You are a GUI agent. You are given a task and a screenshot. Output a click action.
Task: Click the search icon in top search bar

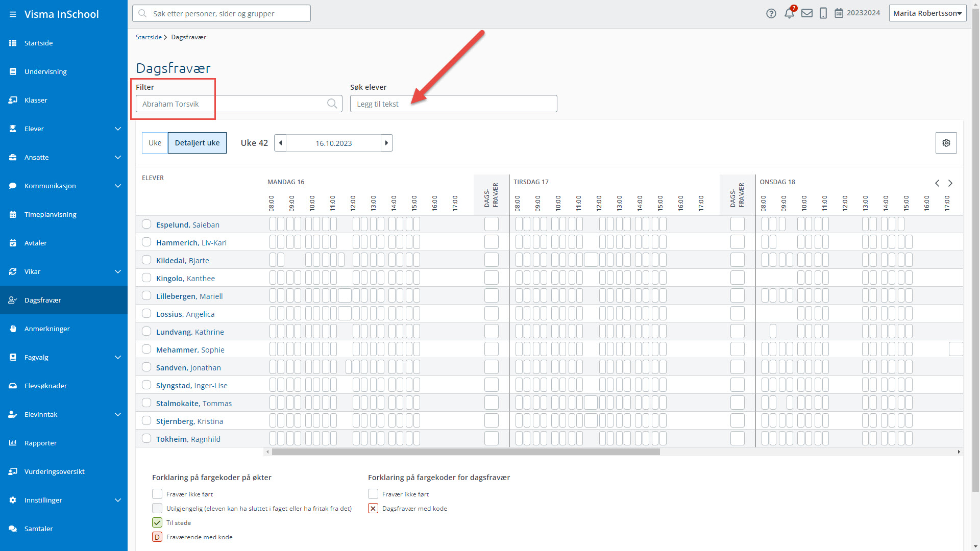(142, 13)
